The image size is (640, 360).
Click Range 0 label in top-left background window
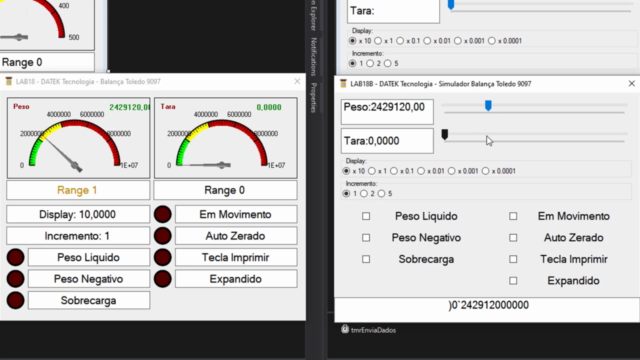coord(47,62)
